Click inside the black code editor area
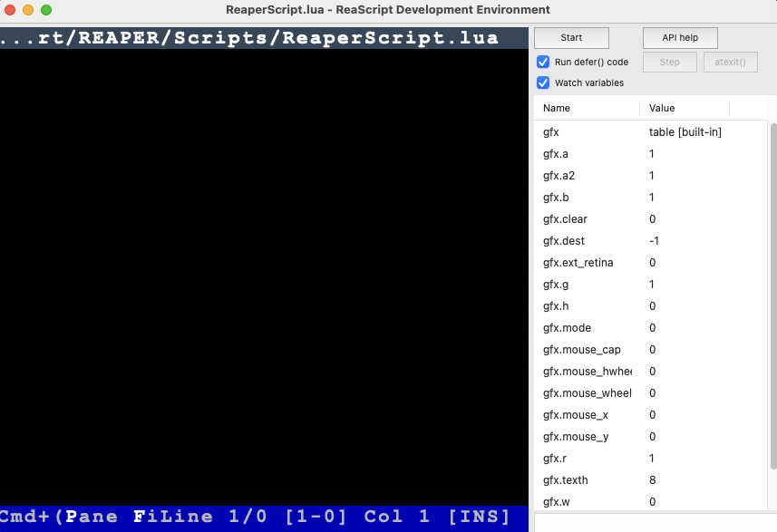The image size is (777, 532). [263, 272]
